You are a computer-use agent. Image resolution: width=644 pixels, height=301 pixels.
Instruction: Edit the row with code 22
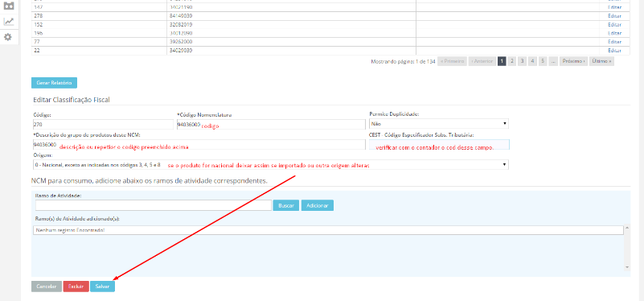tap(614, 50)
